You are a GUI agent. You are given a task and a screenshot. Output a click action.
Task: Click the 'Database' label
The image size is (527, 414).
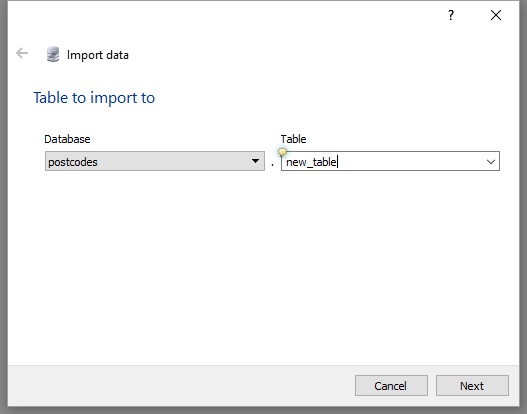click(x=67, y=139)
